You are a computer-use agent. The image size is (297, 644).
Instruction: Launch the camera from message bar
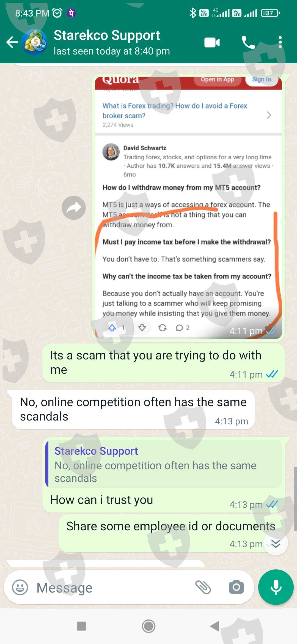(236, 587)
